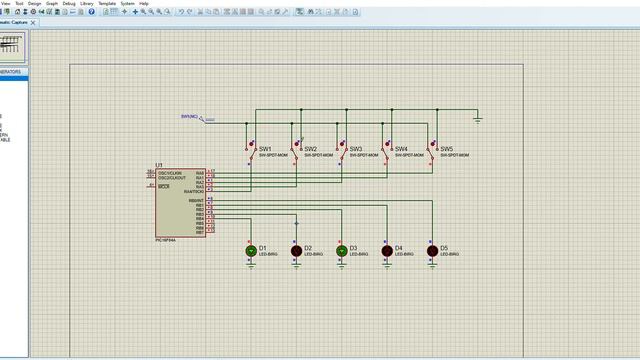
Task: Click the RB0/INT pin label
Action: coord(196,200)
